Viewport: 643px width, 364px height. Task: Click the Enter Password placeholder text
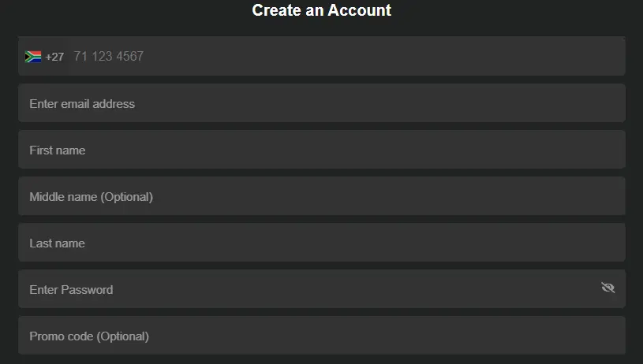point(71,290)
